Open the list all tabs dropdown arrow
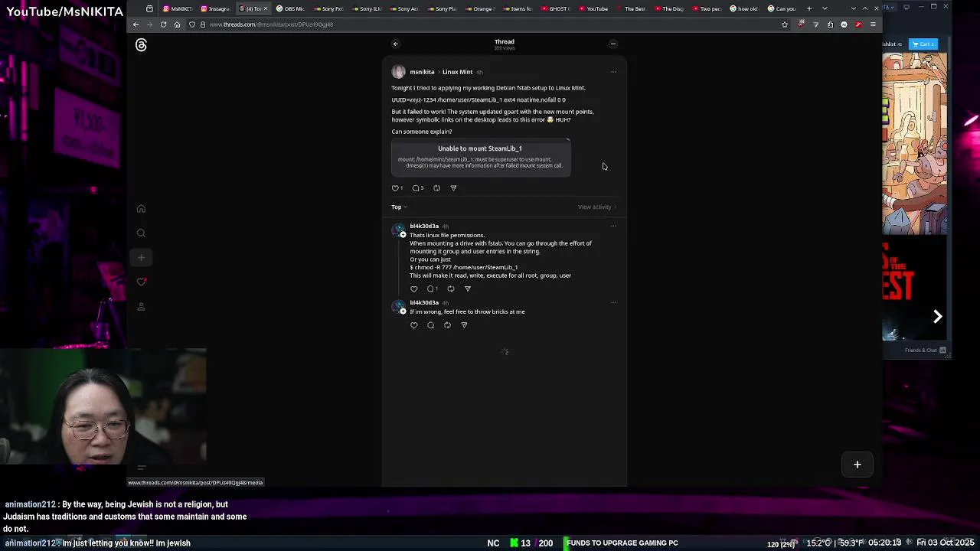 pos(825,8)
